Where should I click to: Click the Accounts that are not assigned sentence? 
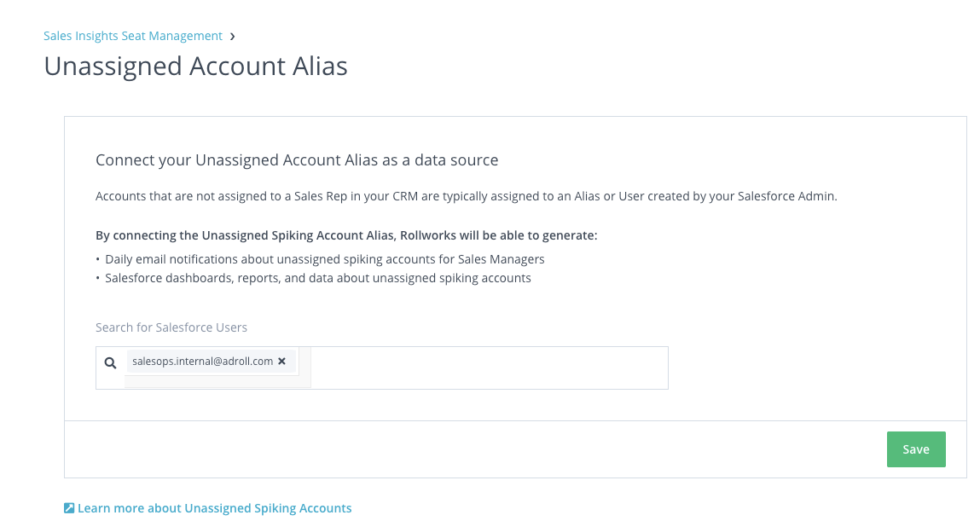[467, 196]
